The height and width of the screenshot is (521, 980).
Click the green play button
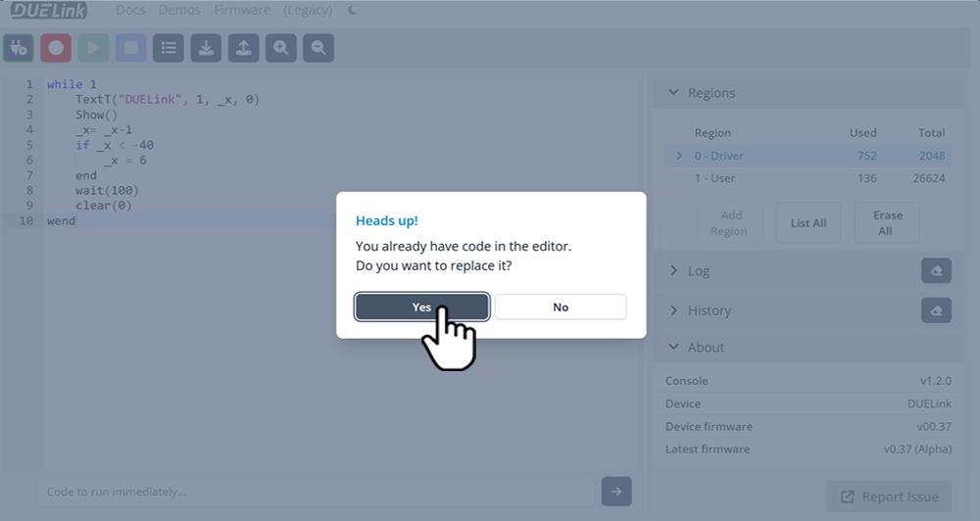coord(93,47)
